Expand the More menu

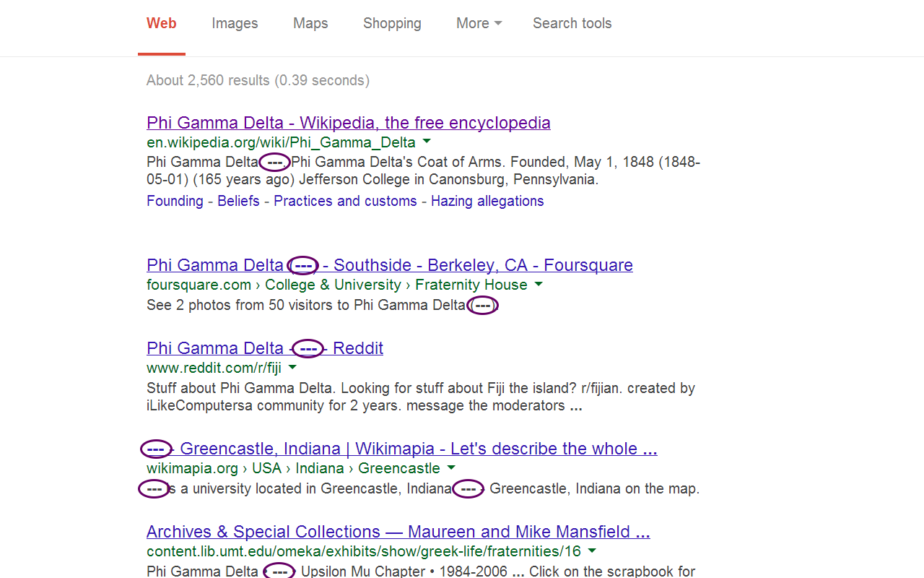[479, 23]
